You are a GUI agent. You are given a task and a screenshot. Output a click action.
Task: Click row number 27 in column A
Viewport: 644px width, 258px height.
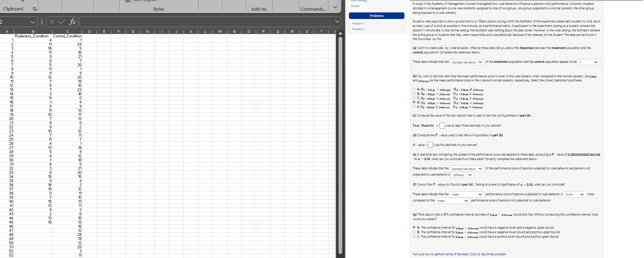11,148
